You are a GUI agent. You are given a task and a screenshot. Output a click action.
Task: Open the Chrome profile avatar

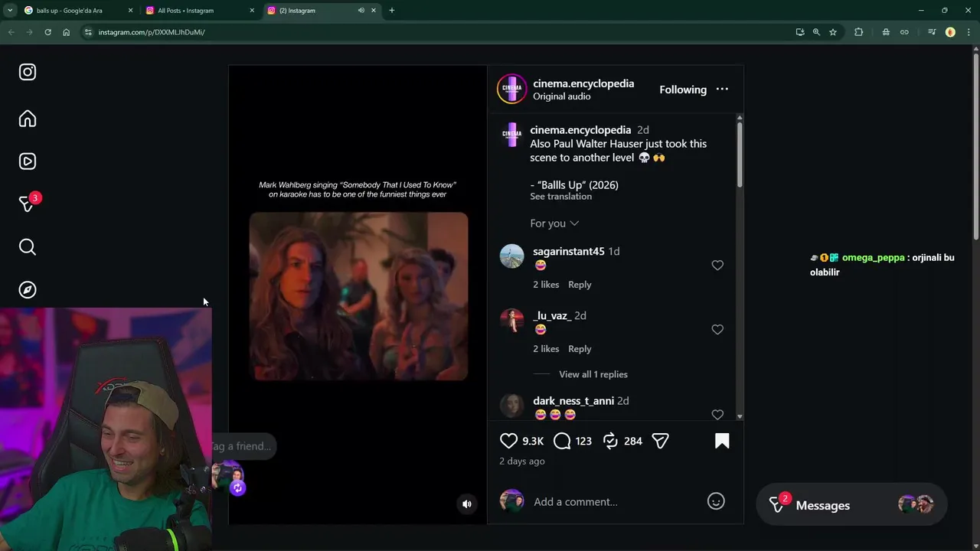pos(950,32)
